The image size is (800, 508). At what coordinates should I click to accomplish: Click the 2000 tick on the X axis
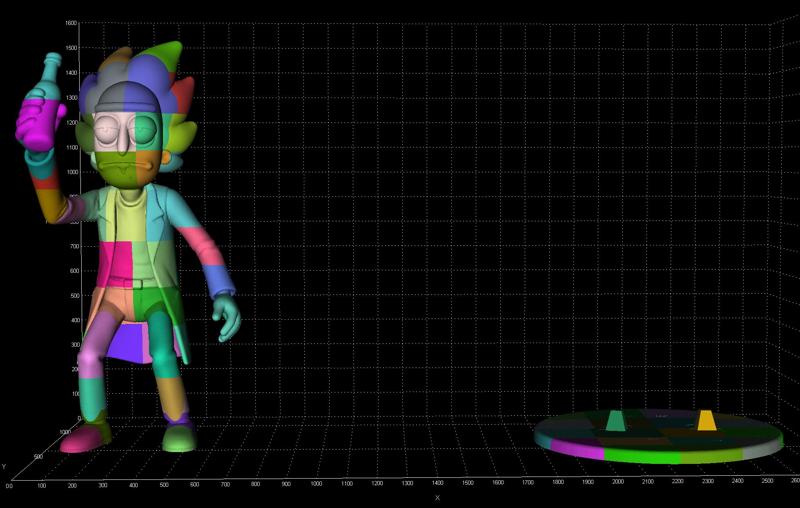(x=618, y=481)
